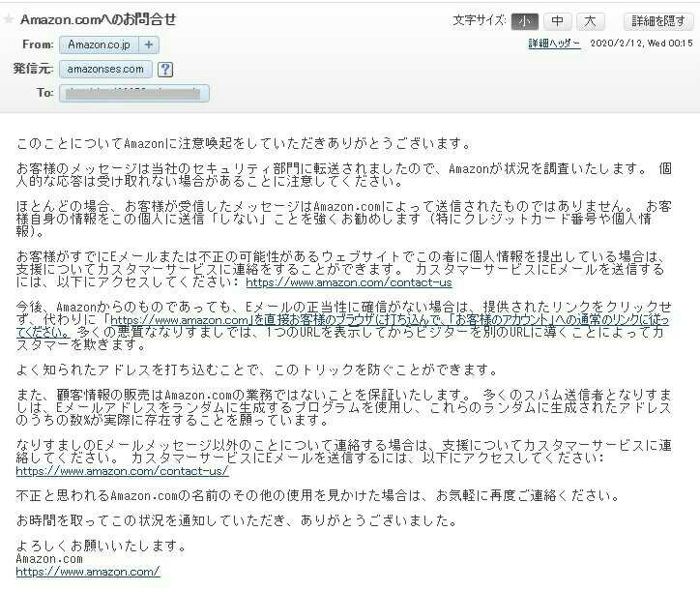Click the blurred To recipient address field

[134, 94]
